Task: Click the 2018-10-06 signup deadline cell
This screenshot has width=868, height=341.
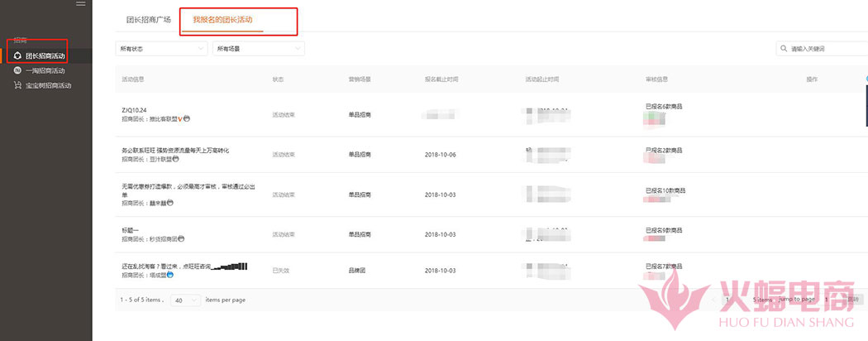Action: coord(440,155)
